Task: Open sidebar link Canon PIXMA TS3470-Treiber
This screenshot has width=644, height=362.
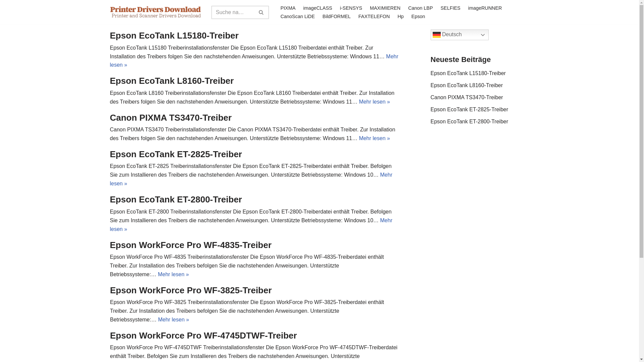Action: pyautogui.click(x=467, y=97)
